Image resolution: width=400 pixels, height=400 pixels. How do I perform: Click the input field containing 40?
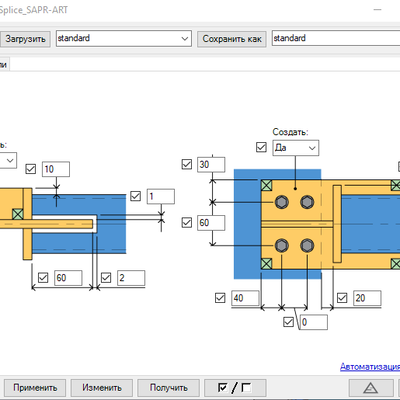tap(245, 298)
